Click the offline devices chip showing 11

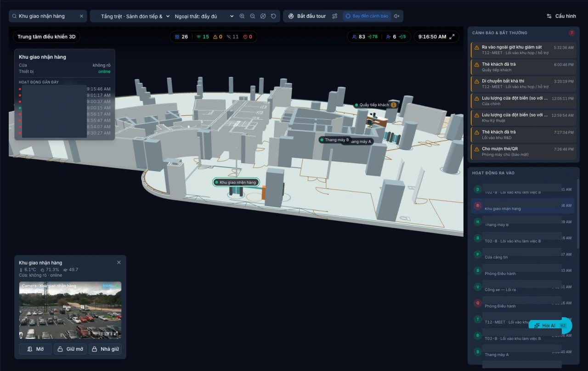[x=233, y=37]
